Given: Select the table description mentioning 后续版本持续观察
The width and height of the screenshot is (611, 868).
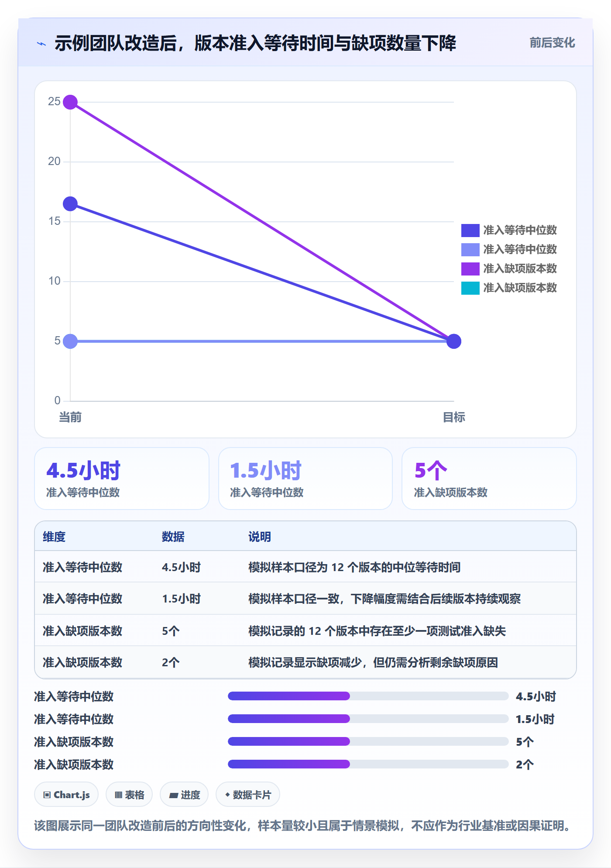Looking at the screenshot, I should click(384, 599).
